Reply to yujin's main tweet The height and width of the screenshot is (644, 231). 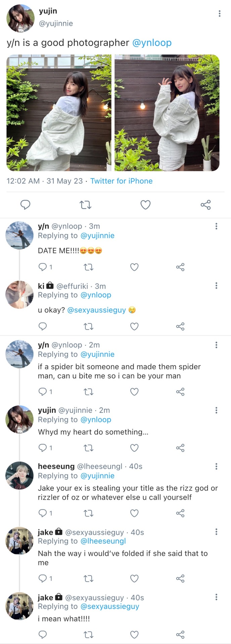[x=26, y=205]
